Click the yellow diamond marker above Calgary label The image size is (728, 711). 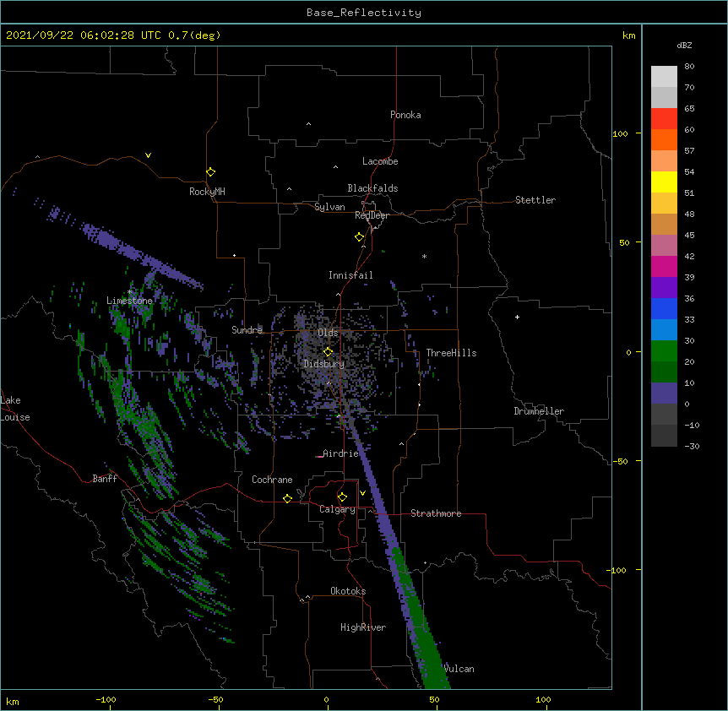pyautogui.click(x=342, y=497)
